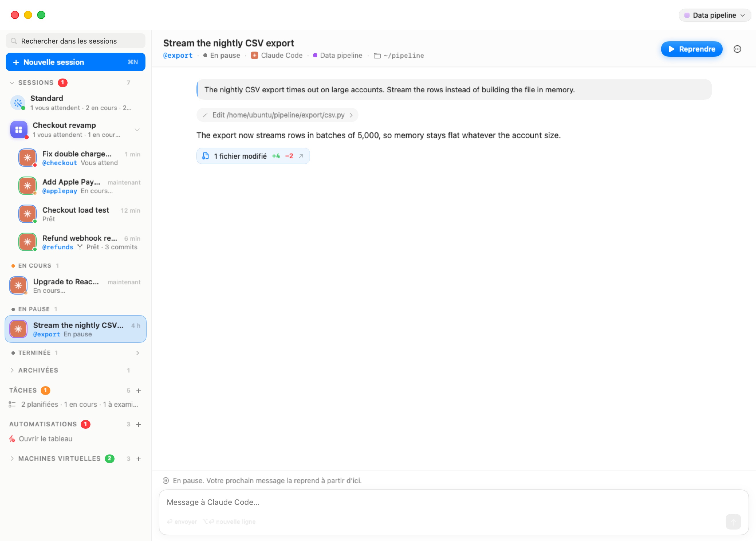
Task: Open the diff arrow icon beside −2
Action: 301,156
